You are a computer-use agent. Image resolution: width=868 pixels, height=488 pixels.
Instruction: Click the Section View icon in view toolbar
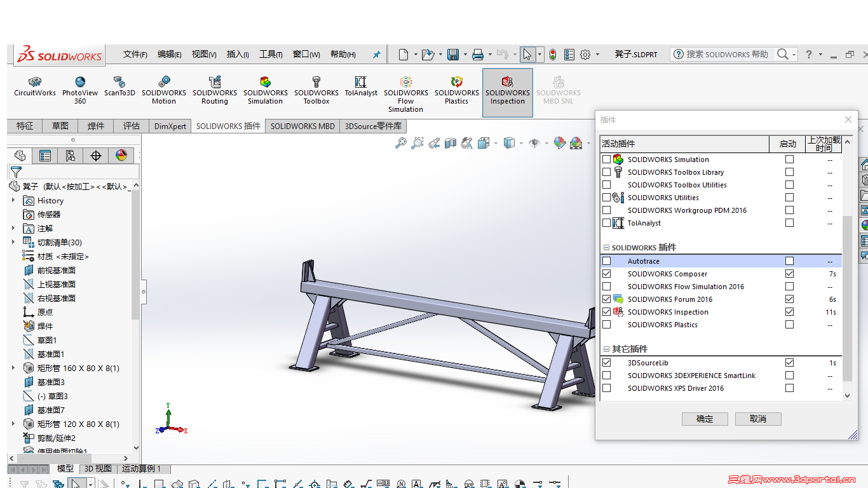pyautogui.click(x=451, y=144)
